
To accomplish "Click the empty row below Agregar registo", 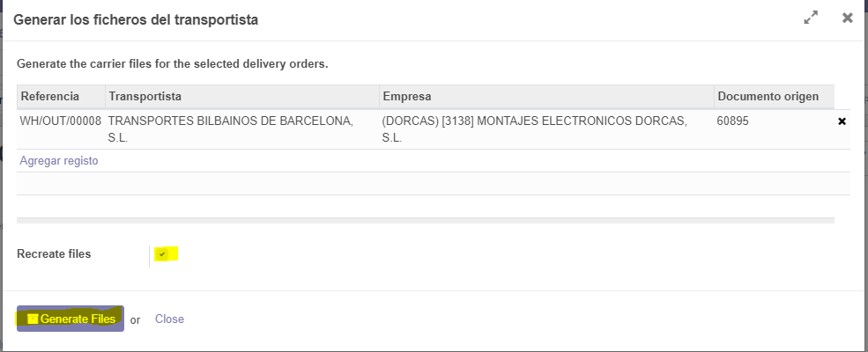I will click(432, 183).
